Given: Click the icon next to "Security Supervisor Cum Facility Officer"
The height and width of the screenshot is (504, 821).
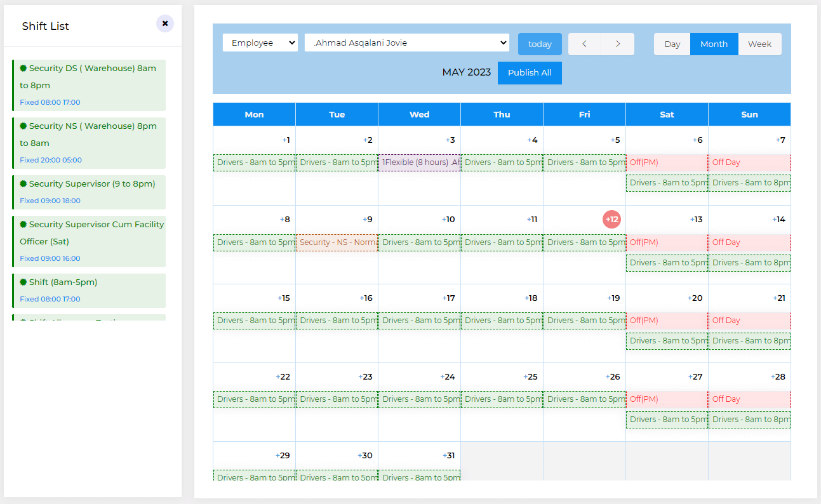Looking at the screenshot, I should tap(23, 224).
